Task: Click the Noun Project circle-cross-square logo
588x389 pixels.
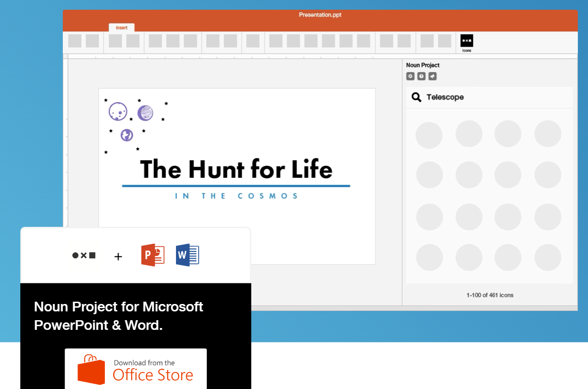Action: coord(84,255)
